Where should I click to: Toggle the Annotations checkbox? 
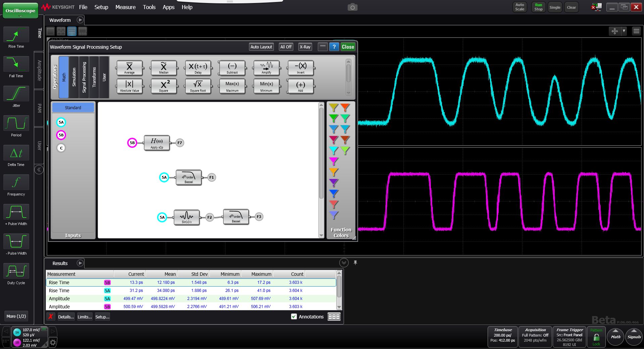click(294, 316)
